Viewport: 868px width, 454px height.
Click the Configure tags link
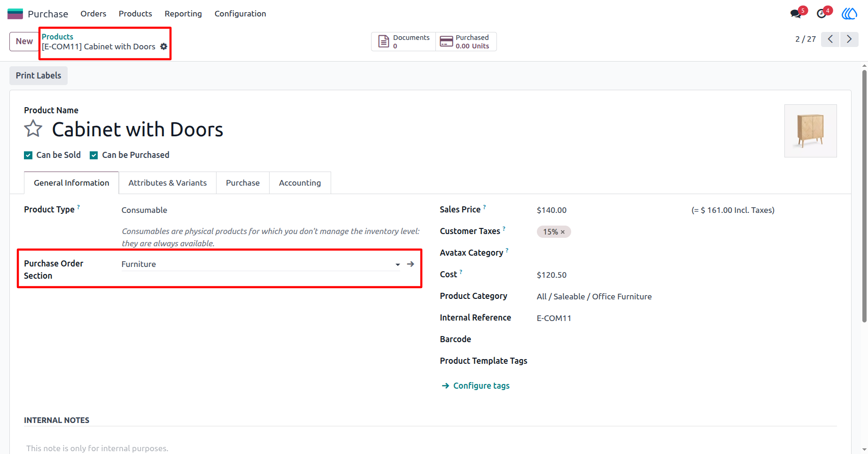(x=476, y=386)
